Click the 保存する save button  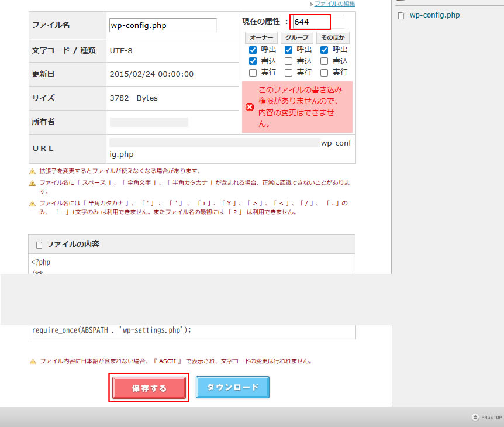coord(149,387)
